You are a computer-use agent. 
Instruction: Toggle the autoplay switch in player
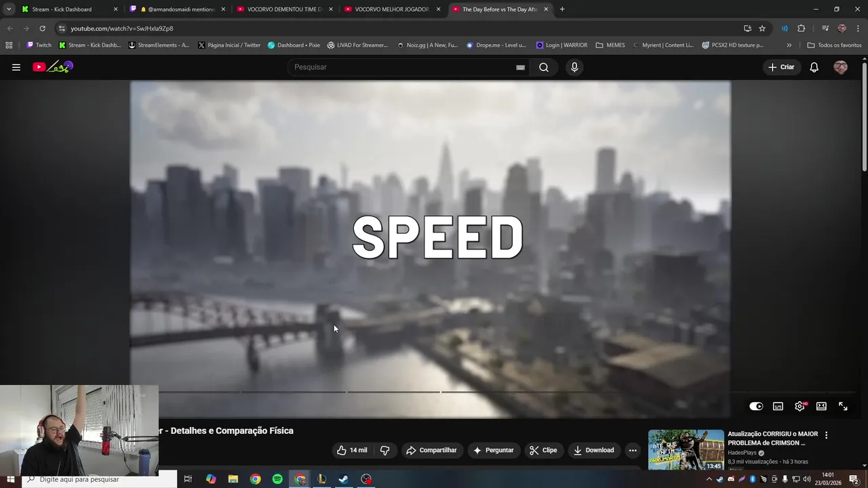[x=756, y=406]
